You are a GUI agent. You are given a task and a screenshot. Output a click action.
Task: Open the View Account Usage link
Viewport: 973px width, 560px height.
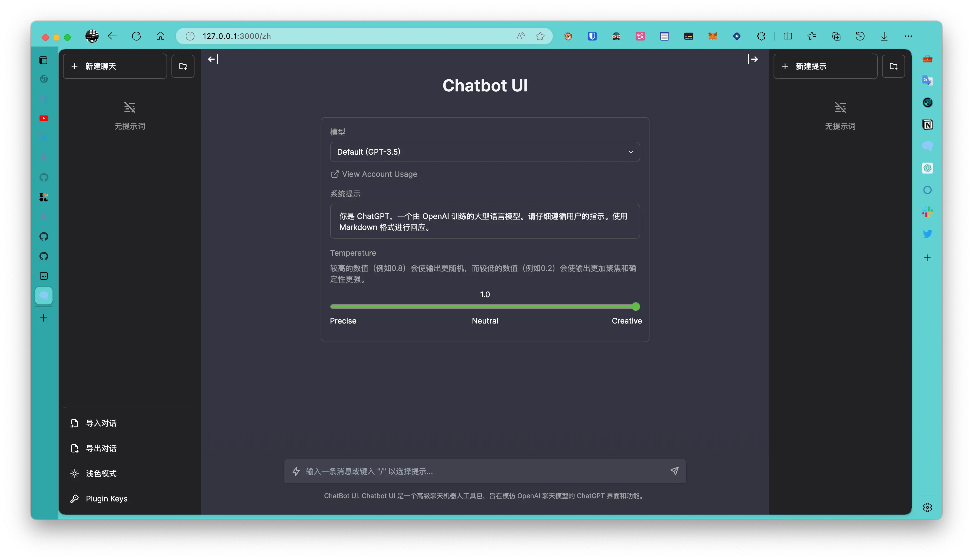(379, 174)
